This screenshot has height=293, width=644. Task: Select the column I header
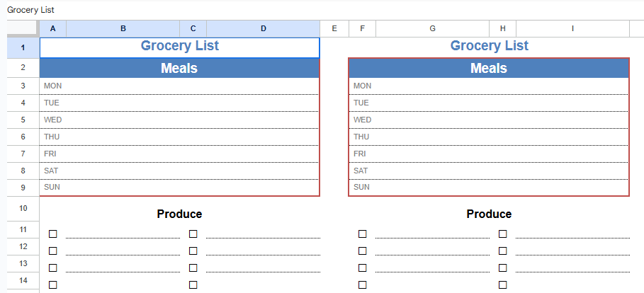[572, 28]
